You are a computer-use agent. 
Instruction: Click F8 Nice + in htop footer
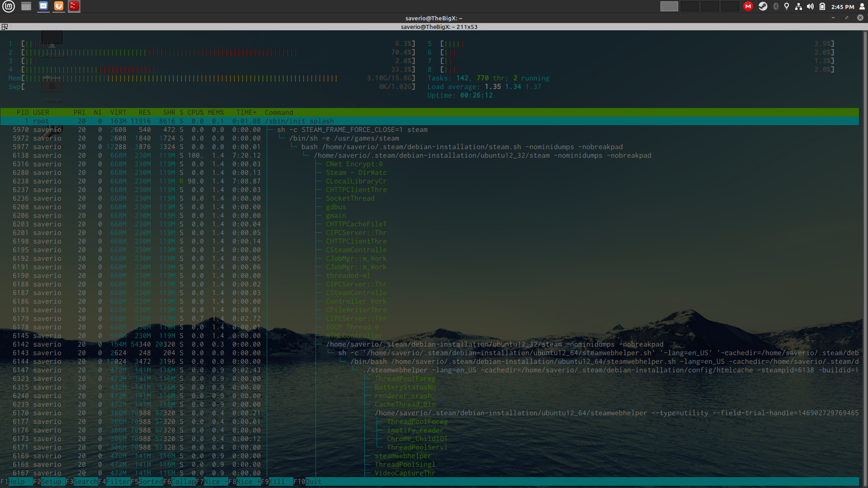click(x=245, y=482)
